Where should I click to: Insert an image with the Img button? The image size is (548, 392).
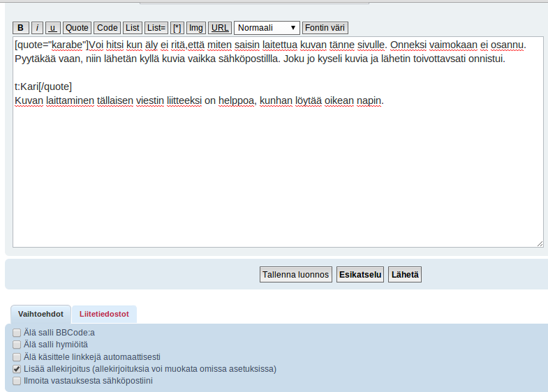(196, 28)
